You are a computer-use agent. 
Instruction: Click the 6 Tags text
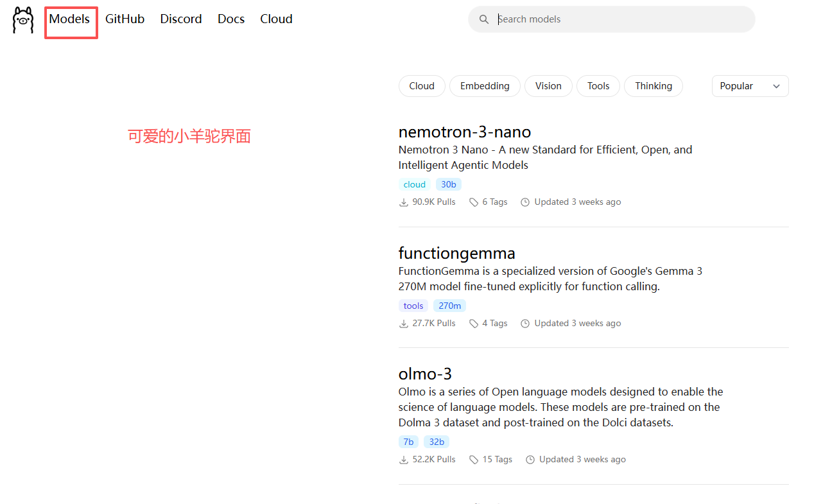coord(495,202)
